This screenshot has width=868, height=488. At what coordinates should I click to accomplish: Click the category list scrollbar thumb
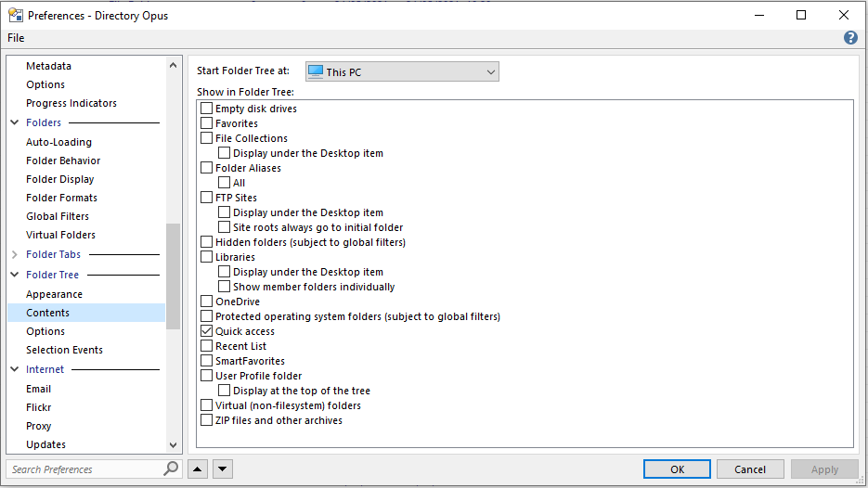(x=174, y=276)
